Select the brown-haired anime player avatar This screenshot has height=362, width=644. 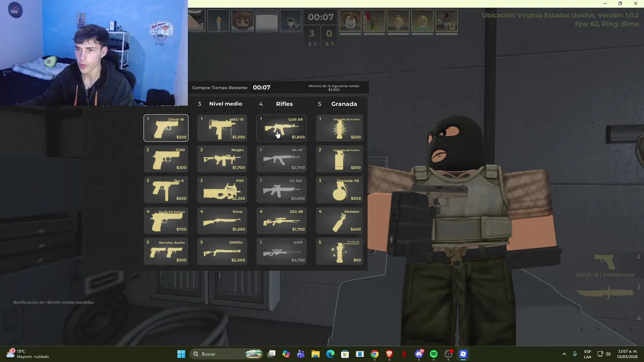[242, 21]
